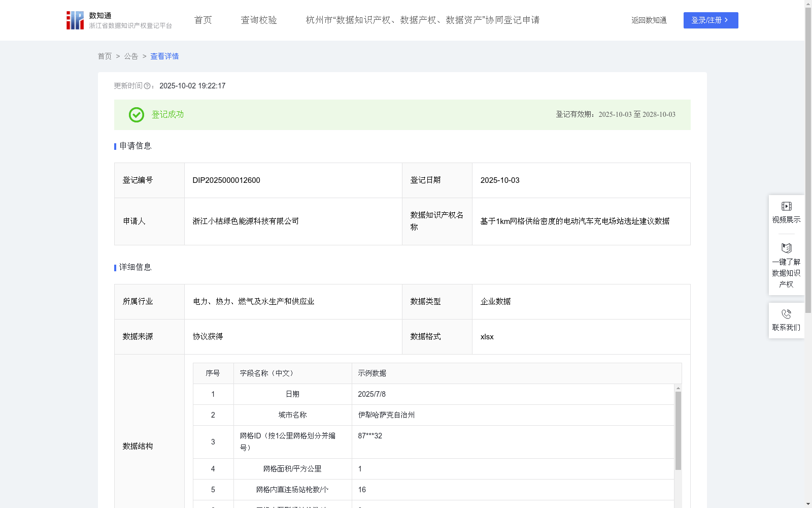Click the page scrollbar up arrow
The width and height of the screenshot is (812, 508).
[x=808, y=4]
